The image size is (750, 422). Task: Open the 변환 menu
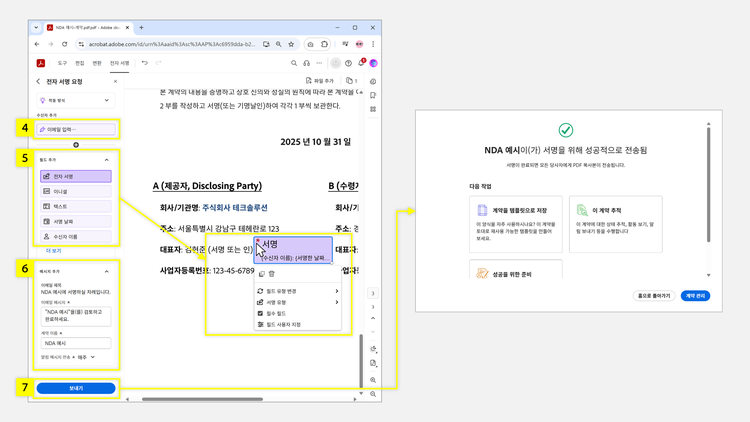coord(97,63)
